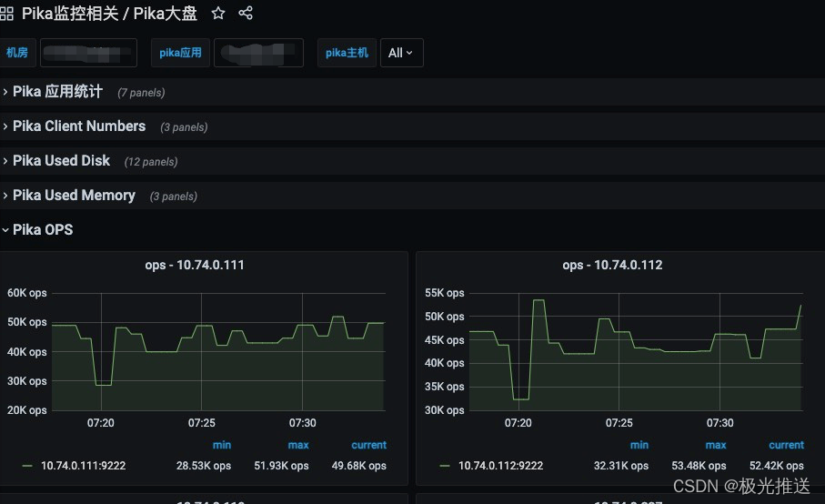Image resolution: width=825 pixels, height=504 pixels.
Task: Click the 机房 variable label
Action: coord(17,53)
